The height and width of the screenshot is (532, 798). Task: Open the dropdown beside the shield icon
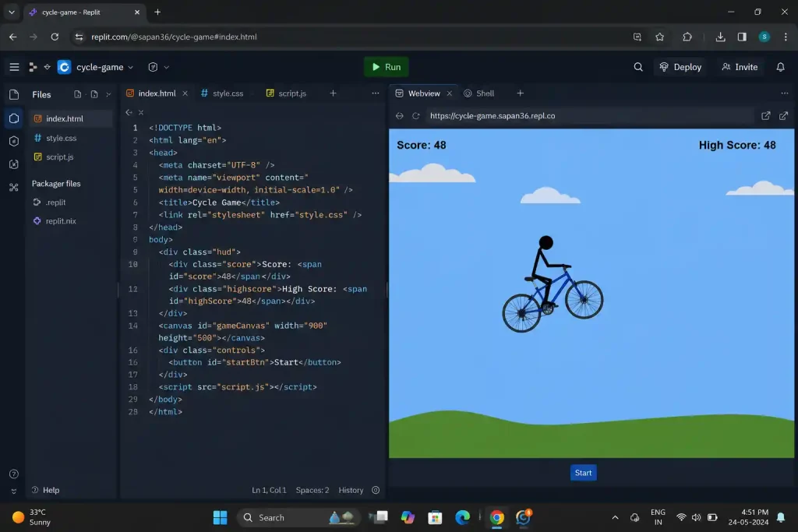click(x=167, y=67)
